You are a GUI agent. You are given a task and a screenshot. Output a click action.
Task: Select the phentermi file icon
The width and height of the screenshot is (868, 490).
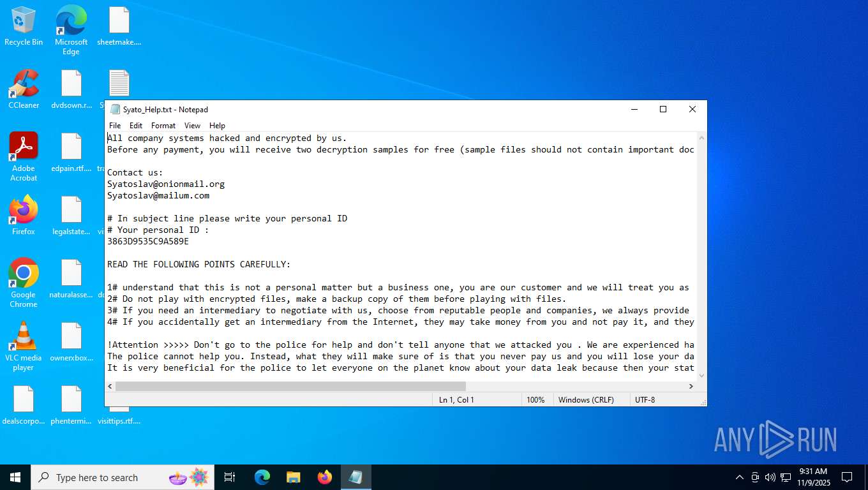[x=71, y=405]
